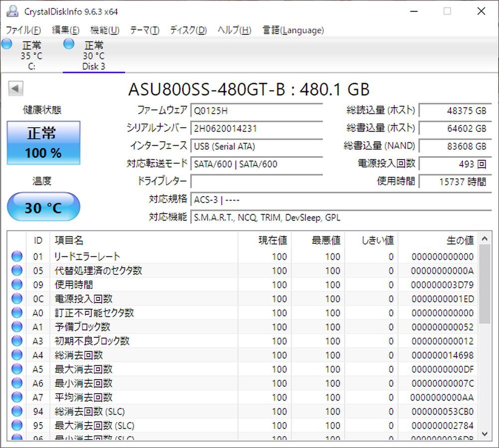Click the 最悪値 column header
This screenshot has height=448, width=499.
pos(318,240)
